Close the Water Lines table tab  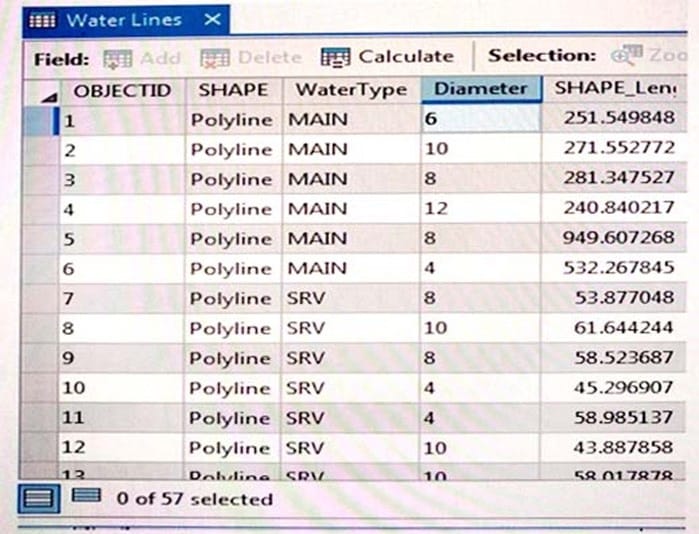pyautogui.click(x=212, y=20)
